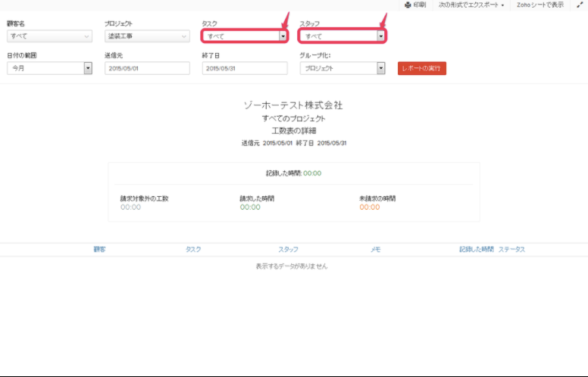This screenshot has height=377, width=588.
Task: Expand the スタッフ dropdown arrow
Action: pyautogui.click(x=380, y=36)
